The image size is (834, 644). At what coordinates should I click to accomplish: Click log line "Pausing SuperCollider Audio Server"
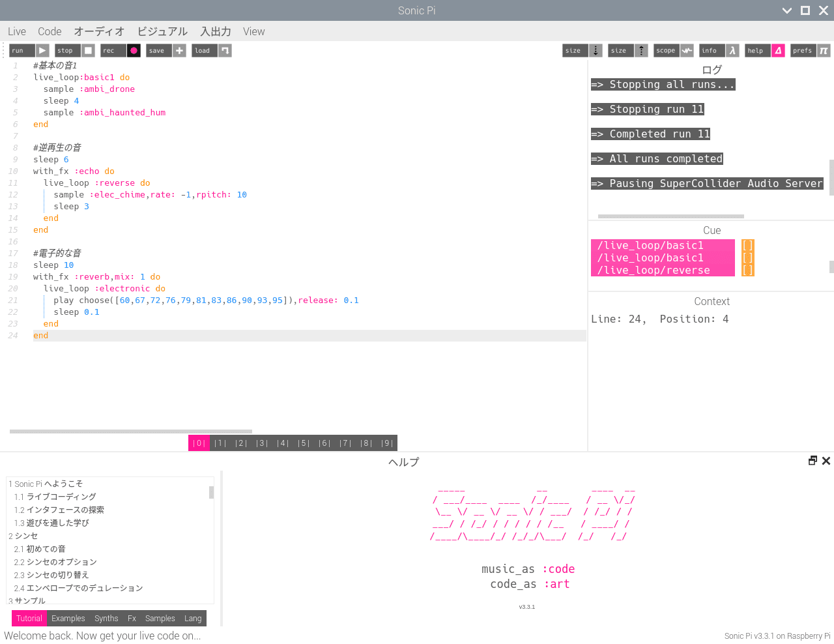point(707,184)
